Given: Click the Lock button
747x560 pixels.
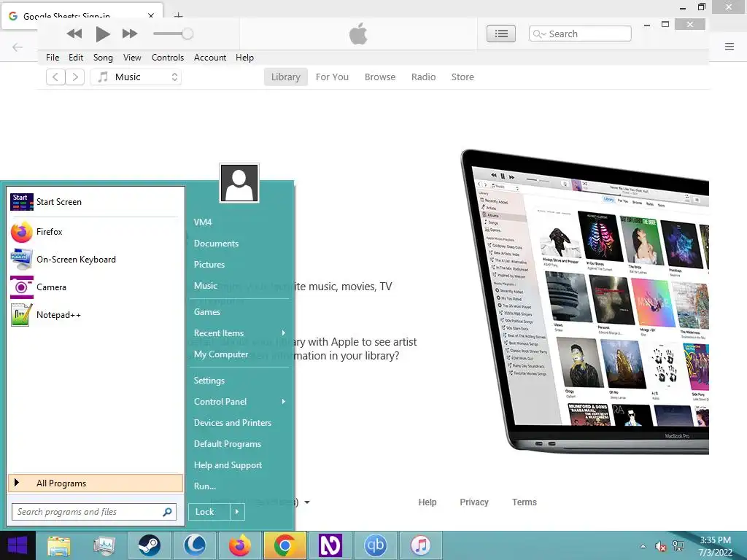Looking at the screenshot, I should pos(209,512).
